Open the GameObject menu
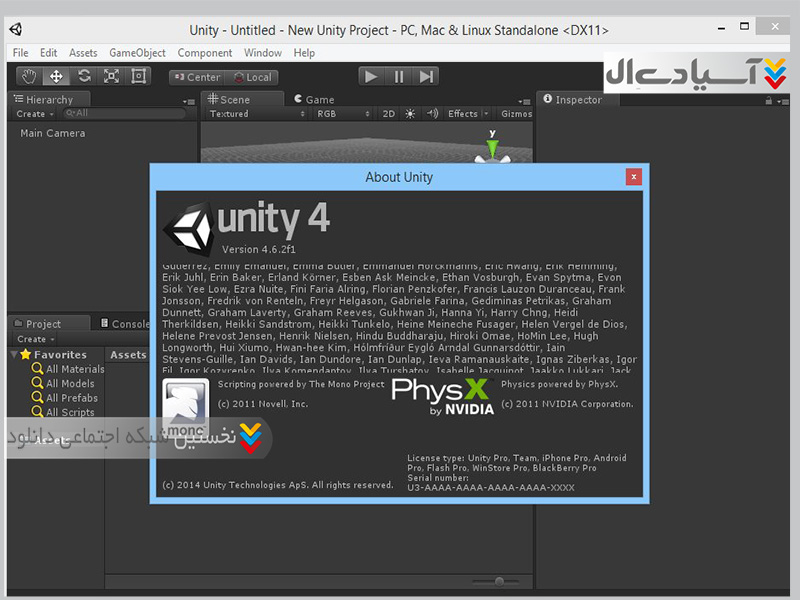800x600 pixels. point(137,53)
